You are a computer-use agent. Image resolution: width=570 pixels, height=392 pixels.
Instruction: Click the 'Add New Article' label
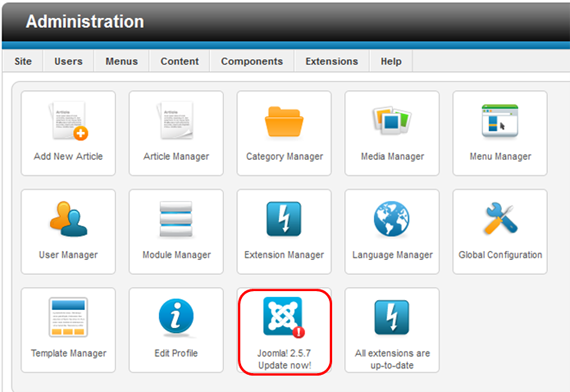pos(68,156)
